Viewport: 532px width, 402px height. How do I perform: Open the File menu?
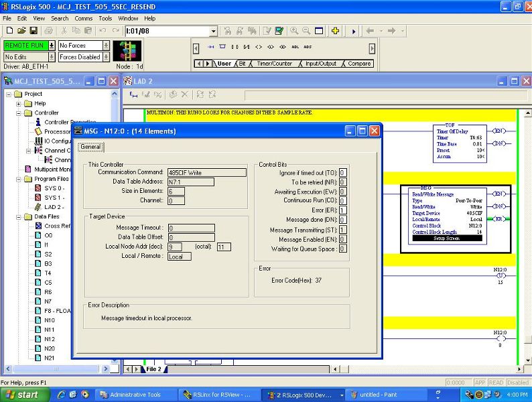(7, 18)
